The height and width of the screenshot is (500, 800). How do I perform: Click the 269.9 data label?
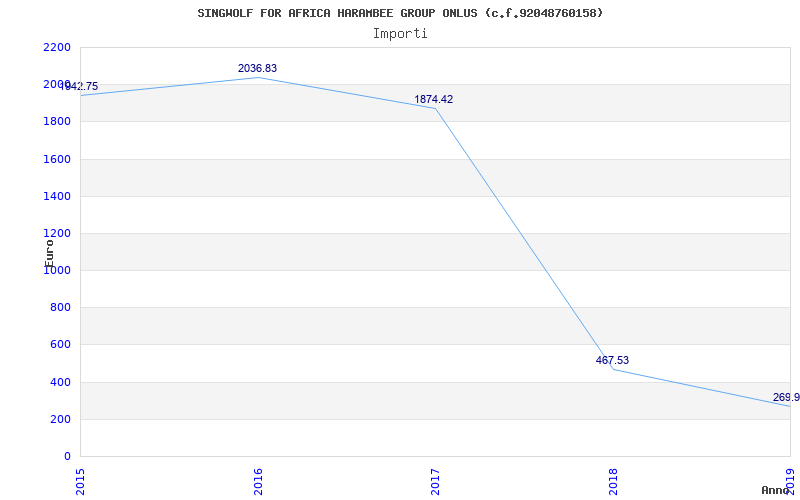pos(786,397)
